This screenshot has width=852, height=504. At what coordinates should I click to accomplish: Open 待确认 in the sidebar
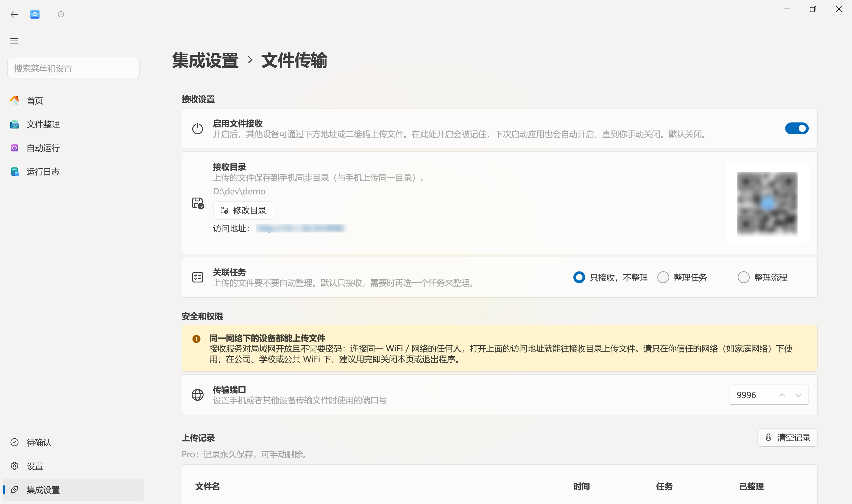[x=73, y=442]
